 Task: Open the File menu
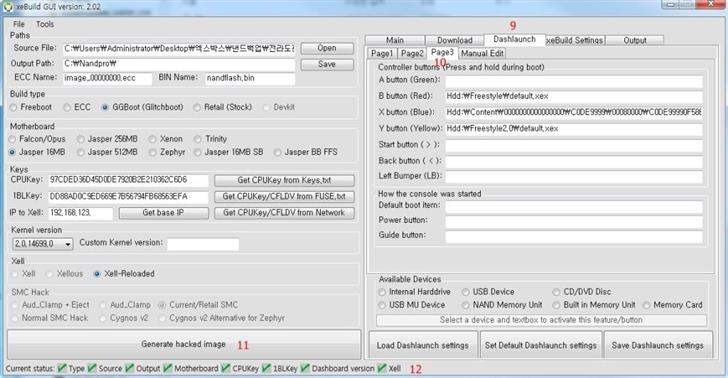pos(19,24)
